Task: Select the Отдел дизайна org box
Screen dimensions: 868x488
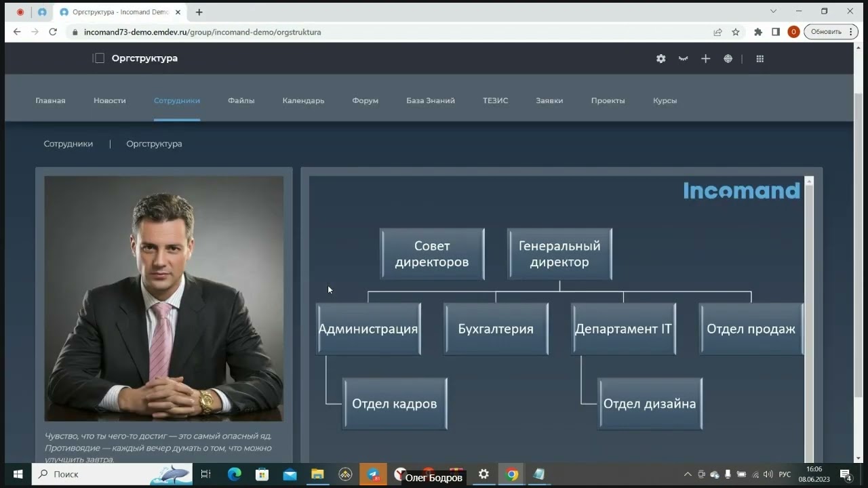Action: coord(650,403)
